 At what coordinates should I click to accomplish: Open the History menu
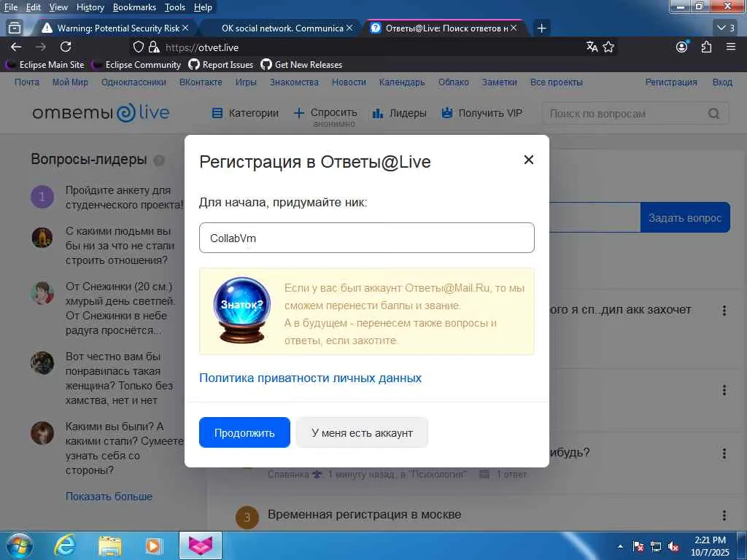[x=90, y=7]
